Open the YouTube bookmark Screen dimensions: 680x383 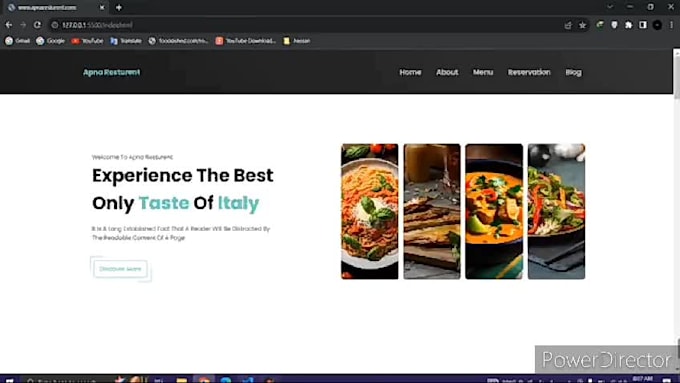coord(88,41)
